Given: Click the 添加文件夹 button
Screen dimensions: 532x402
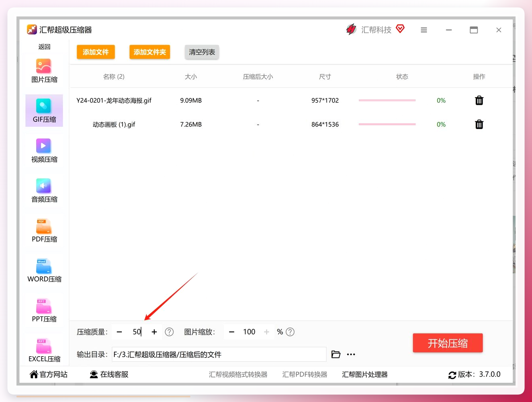Looking at the screenshot, I should point(149,52).
